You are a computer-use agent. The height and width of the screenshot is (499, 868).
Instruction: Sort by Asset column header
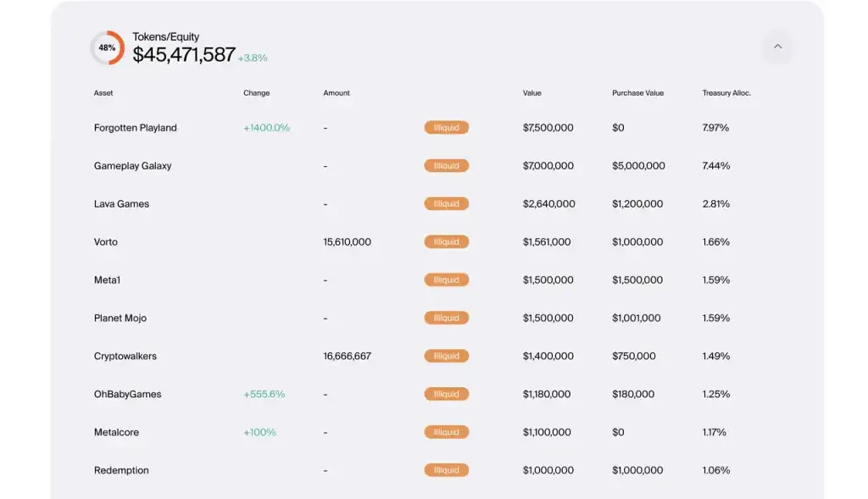click(x=103, y=93)
